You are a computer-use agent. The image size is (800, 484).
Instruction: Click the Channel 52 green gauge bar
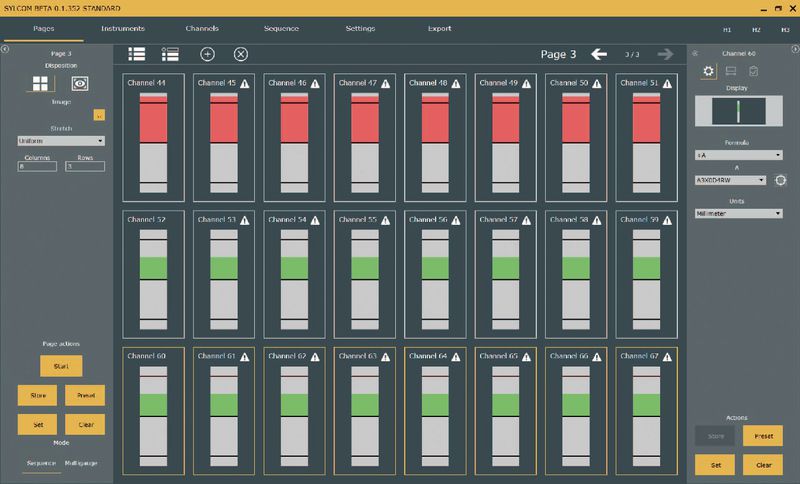tap(153, 267)
